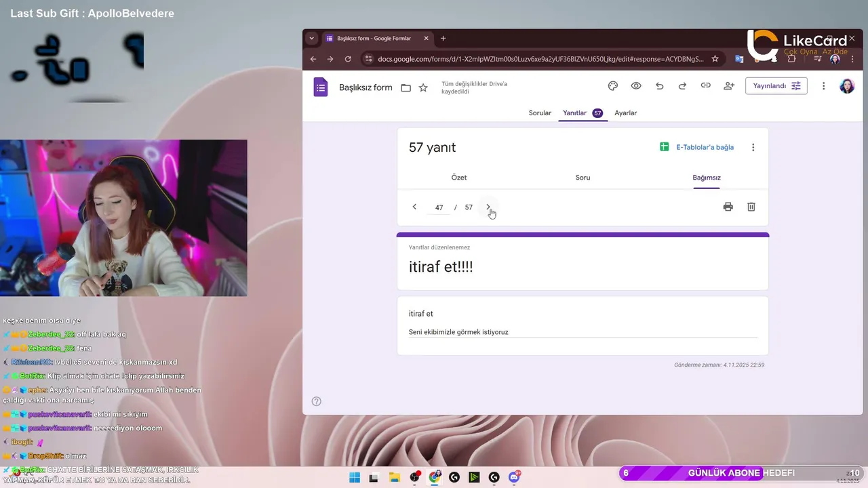Open the Google Forms home icon
868x488 pixels.
point(321,87)
